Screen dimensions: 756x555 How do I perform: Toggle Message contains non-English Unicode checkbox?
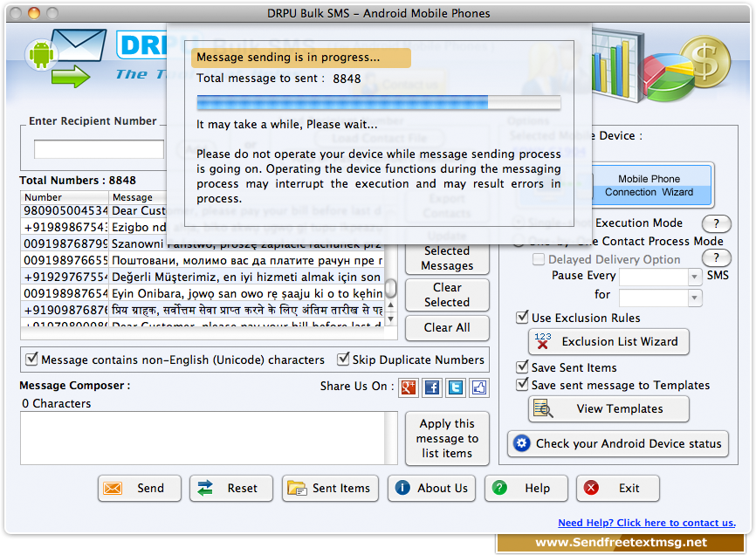coord(31,359)
